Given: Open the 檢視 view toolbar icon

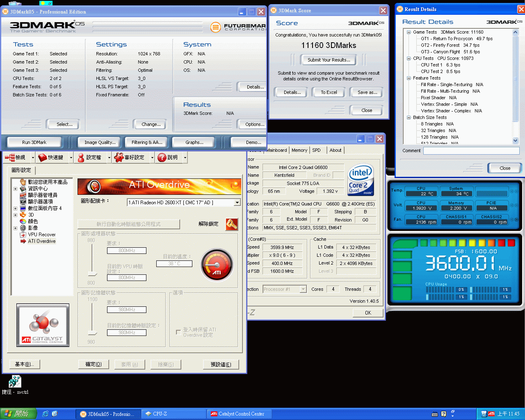Looking at the screenshot, I should (x=9, y=157).
